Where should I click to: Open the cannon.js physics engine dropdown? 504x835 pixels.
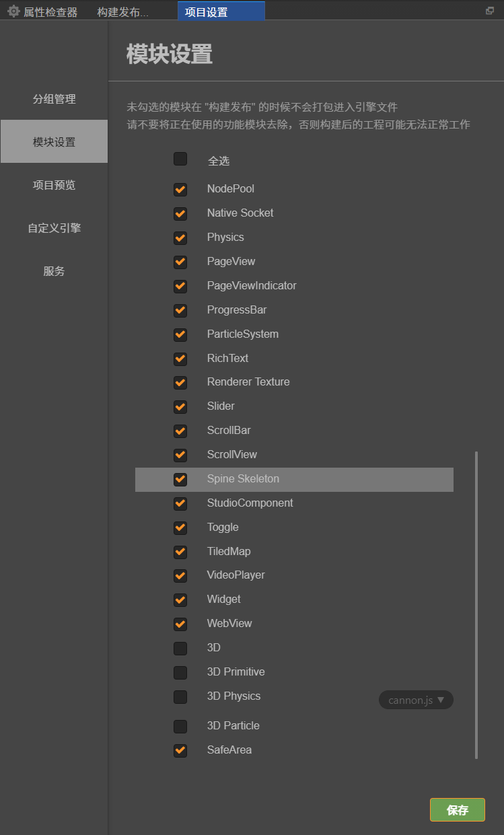point(416,700)
